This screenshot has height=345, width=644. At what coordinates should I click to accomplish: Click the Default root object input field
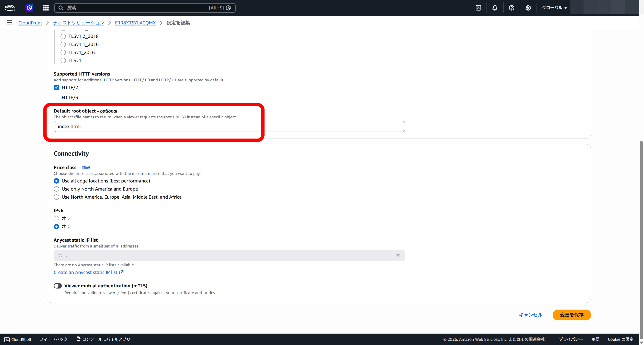(229, 126)
